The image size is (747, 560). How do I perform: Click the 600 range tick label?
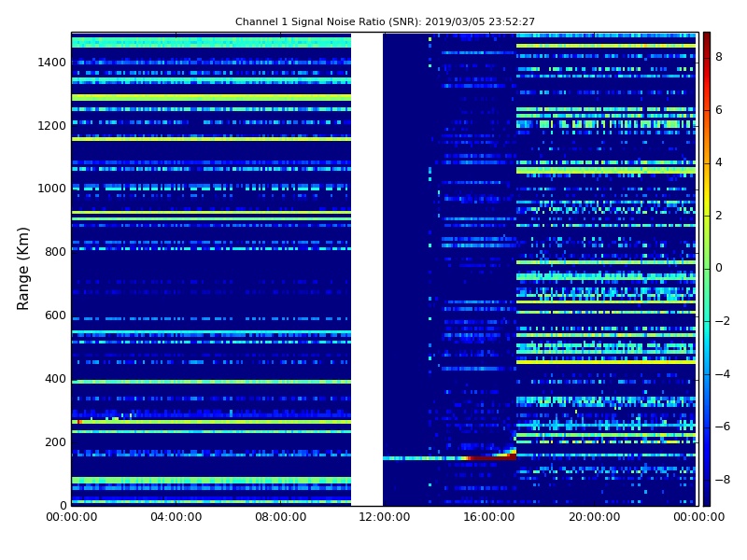pos(55,315)
